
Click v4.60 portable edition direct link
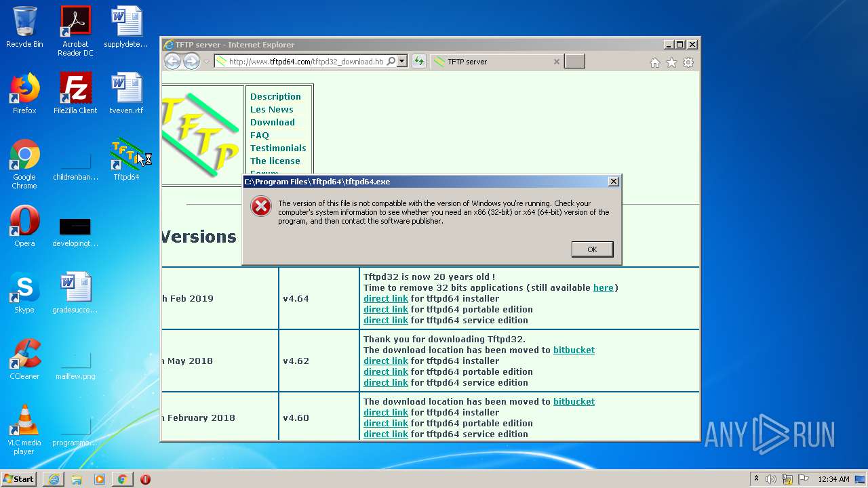(386, 423)
